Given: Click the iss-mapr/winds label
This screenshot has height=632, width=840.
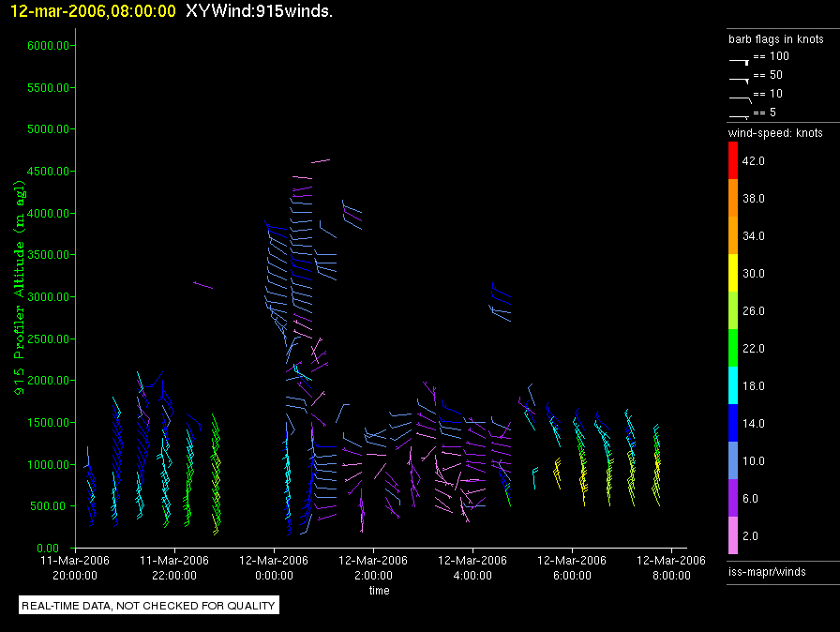Looking at the screenshot, I should pos(767,571).
